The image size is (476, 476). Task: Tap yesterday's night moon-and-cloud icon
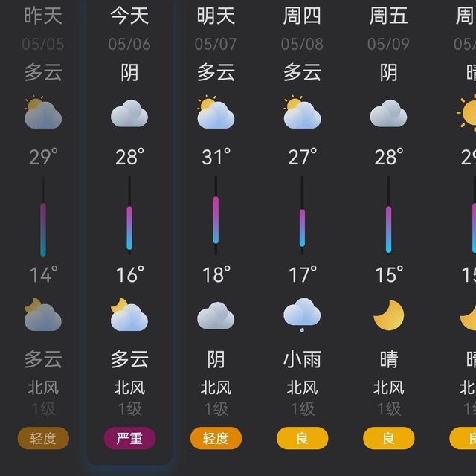pyautogui.click(x=43, y=314)
